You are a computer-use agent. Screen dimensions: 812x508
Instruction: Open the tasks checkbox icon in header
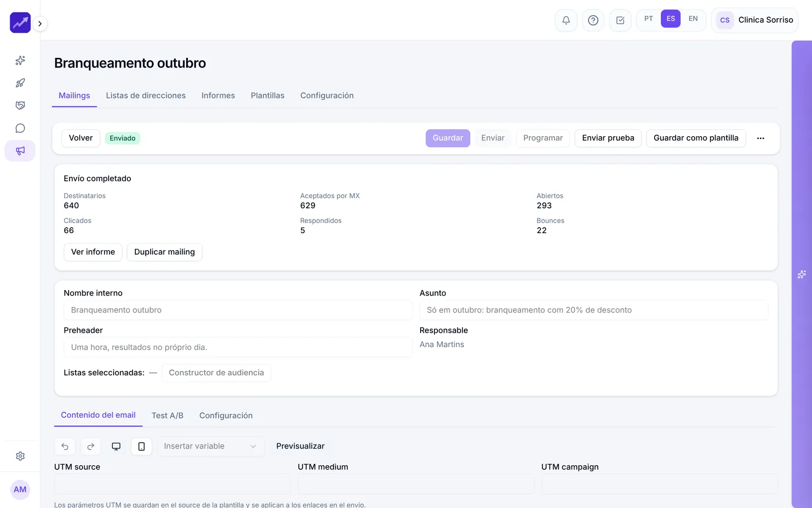[x=620, y=20]
